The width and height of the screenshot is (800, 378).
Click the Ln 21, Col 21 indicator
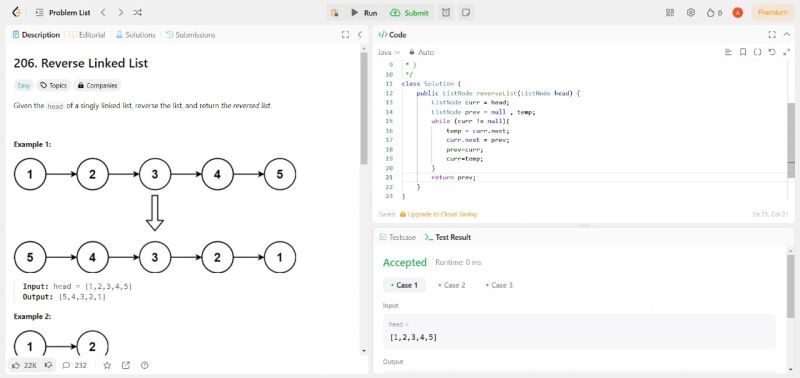(771, 214)
